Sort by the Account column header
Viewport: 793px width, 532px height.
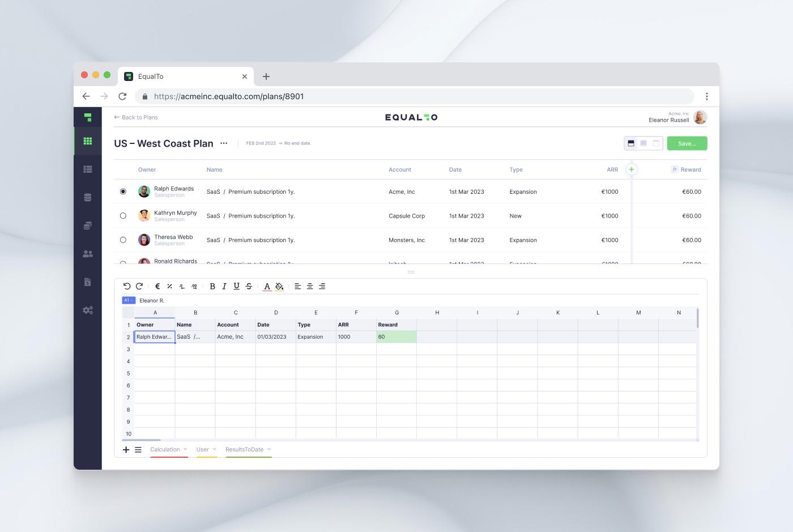pos(400,169)
